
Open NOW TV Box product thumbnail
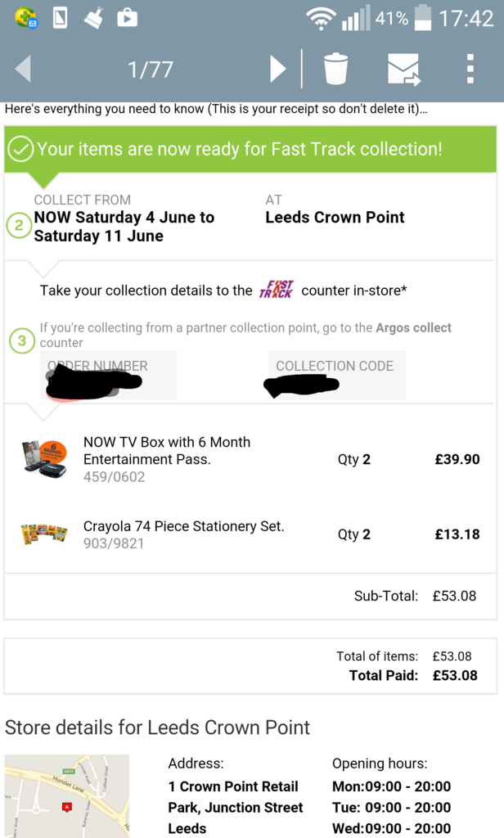coord(44,458)
